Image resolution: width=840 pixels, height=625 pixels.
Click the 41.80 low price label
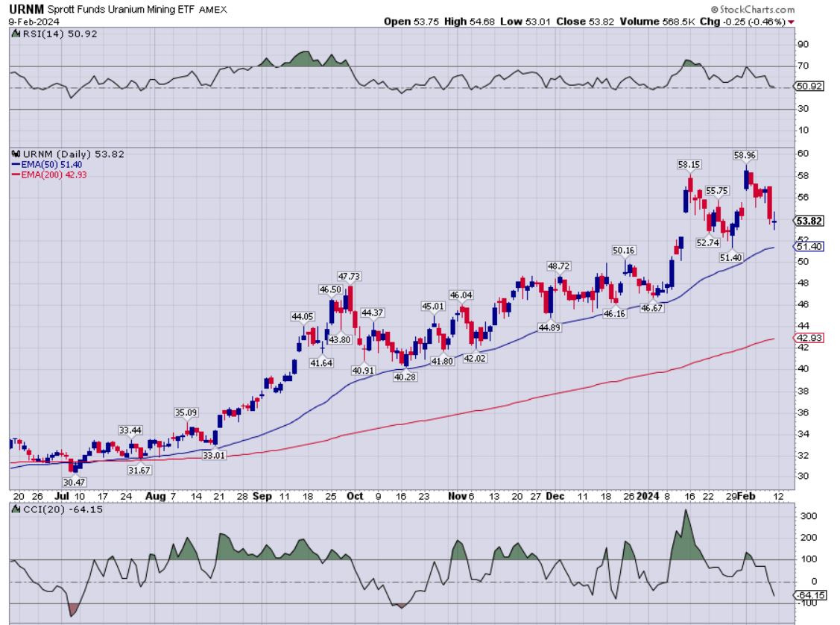coord(442,361)
